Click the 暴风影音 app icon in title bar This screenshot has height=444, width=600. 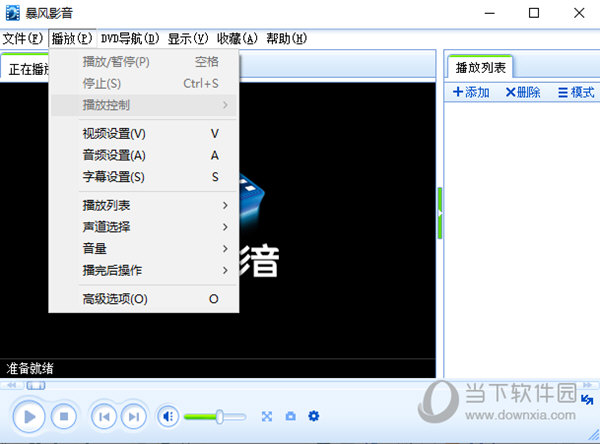pos(12,13)
